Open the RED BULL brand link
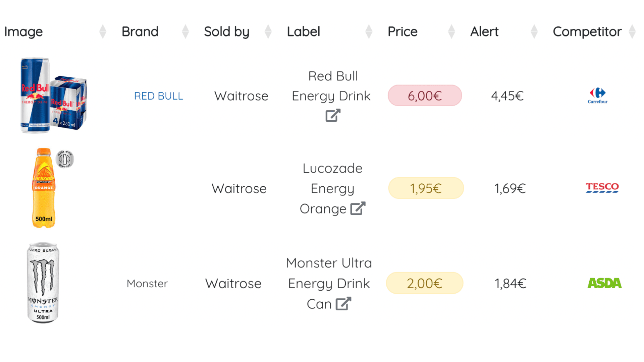The width and height of the screenshot is (644, 362). [x=159, y=96]
